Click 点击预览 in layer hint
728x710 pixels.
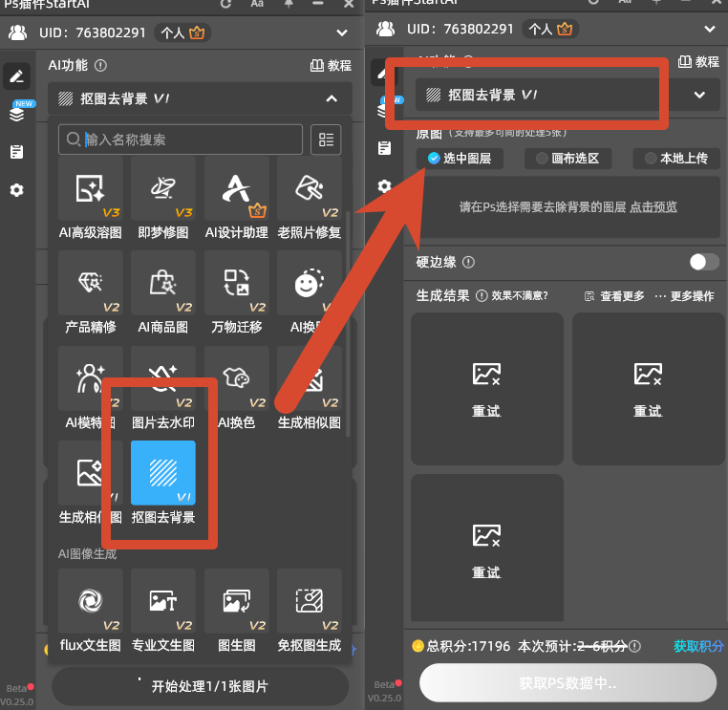[653, 207]
